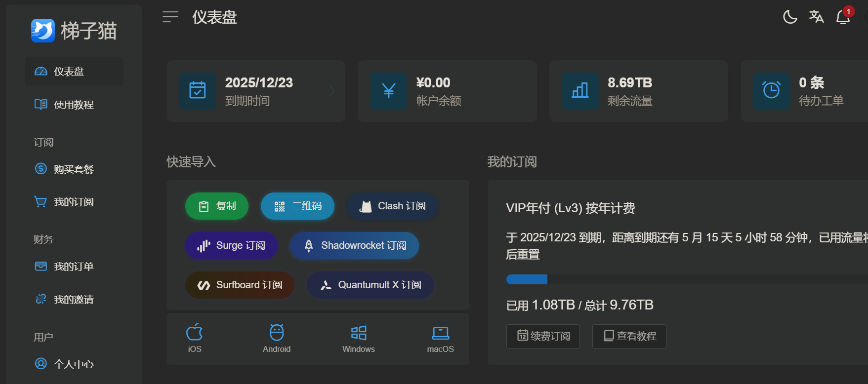Image resolution: width=868 pixels, height=384 pixels.
Task: Import via Surge 订阅 button
Action: pyautogui.click(x=232, y=245)
